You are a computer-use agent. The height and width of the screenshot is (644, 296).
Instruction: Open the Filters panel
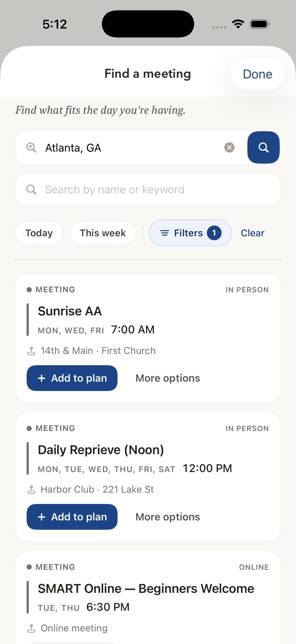(x=190, y=233)
